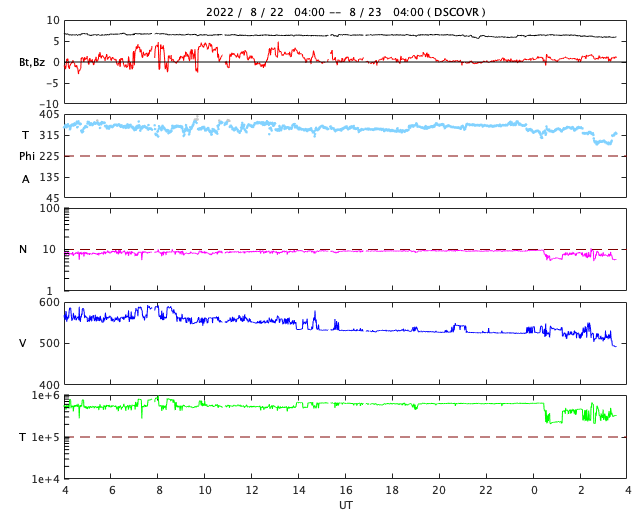Image resolution: width=640 pixels, height=512 pixels.
Task: Click the "Bt,Bz" axis label
Action: click(x=32, y=62)
